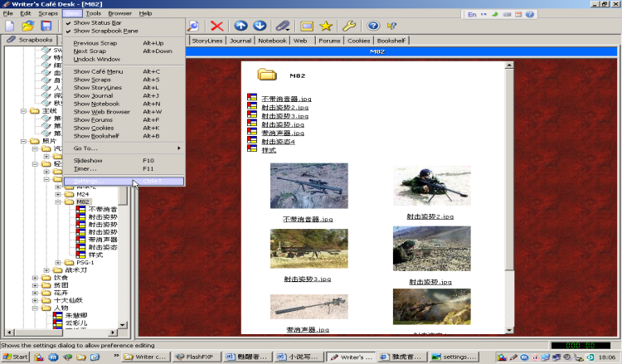Image resolution: width=622 pixels, height=364 pixels.
Task: Expand the M24 folder
Action: [x=58, y=194]
